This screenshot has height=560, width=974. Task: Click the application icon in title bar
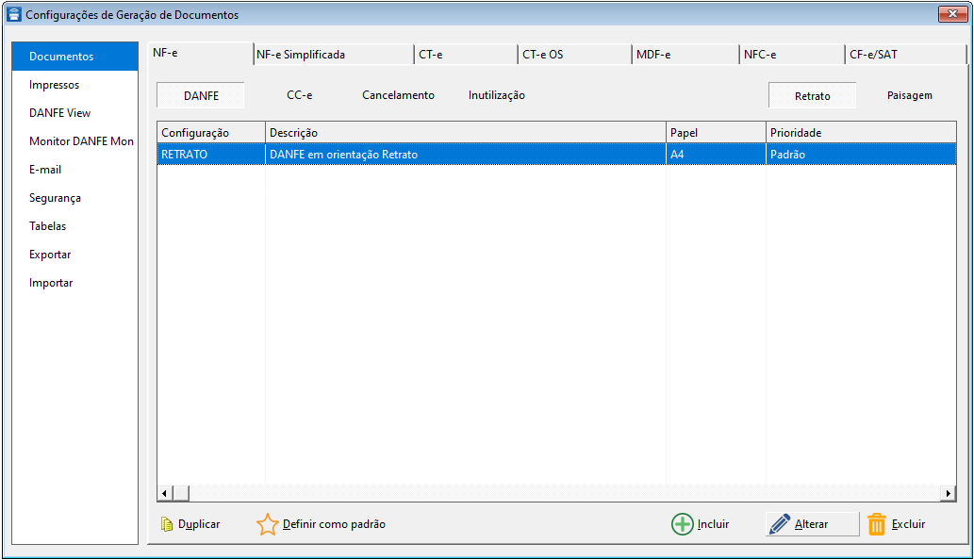pyautogui.click(x=13, y=13)
